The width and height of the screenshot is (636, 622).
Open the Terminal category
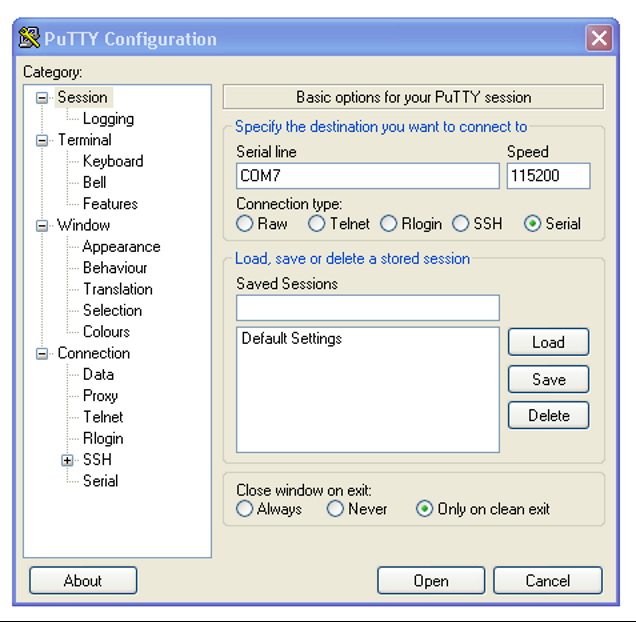click(84, 140)
